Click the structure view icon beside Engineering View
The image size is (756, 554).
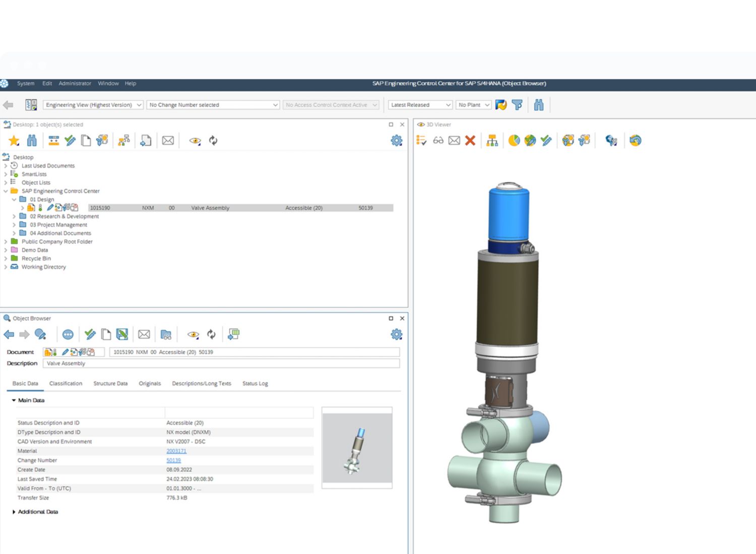(31, 105)
